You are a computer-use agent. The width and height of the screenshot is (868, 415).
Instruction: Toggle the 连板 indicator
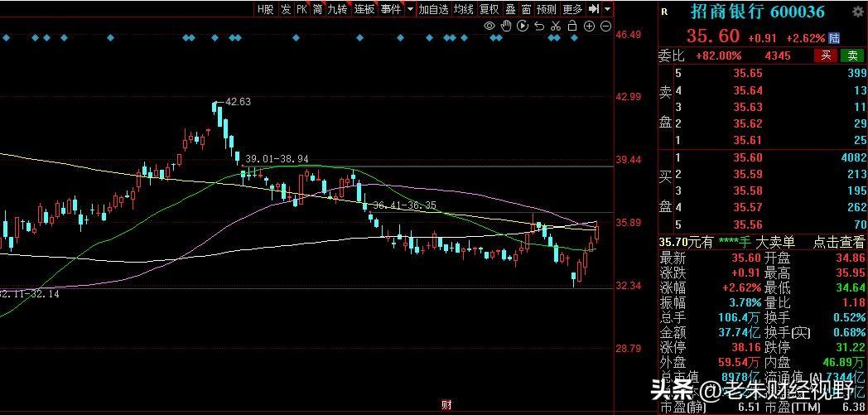pyautogui.click(x=364, y=9)
